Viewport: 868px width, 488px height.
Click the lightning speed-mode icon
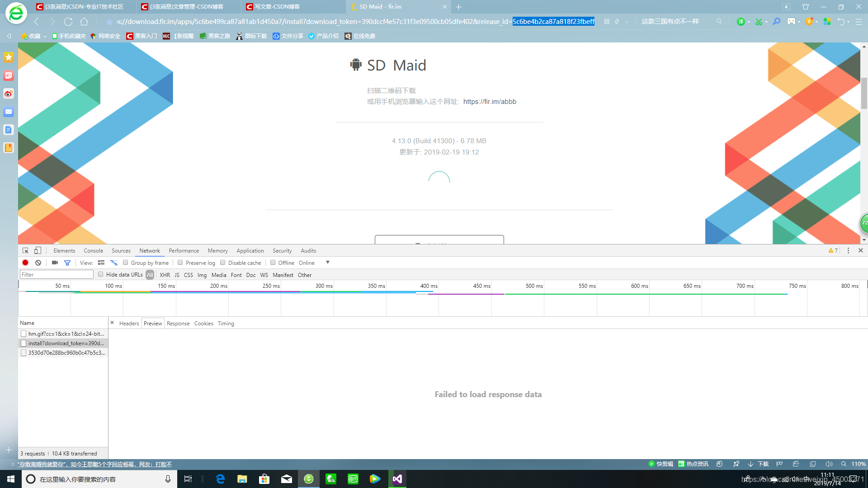(617, 22)
